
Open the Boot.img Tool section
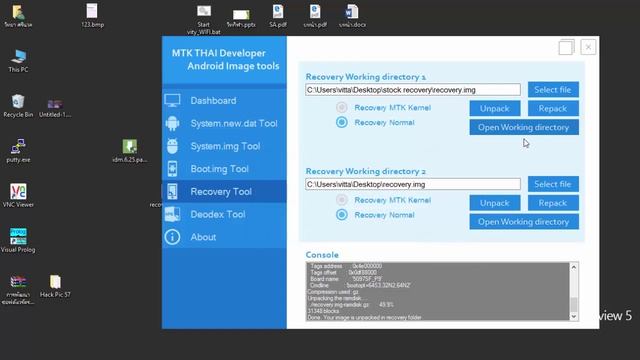[x=224, y=169]
